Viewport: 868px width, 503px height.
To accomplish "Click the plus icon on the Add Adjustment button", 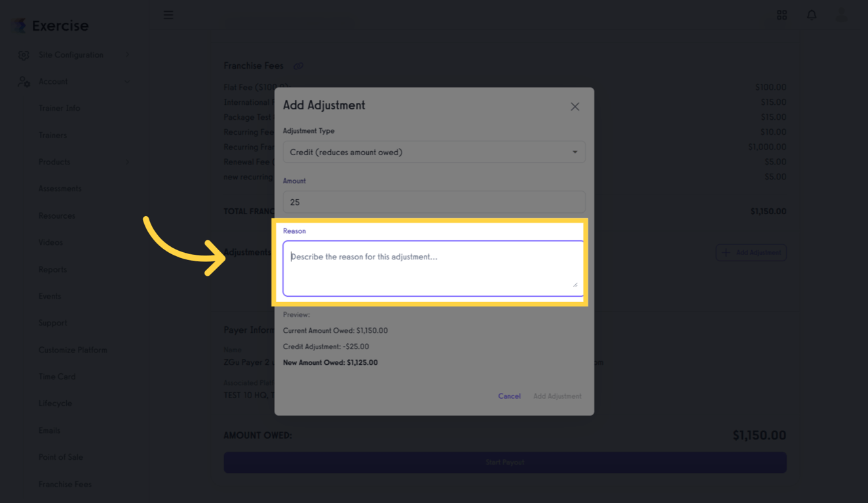I will 725,252.
